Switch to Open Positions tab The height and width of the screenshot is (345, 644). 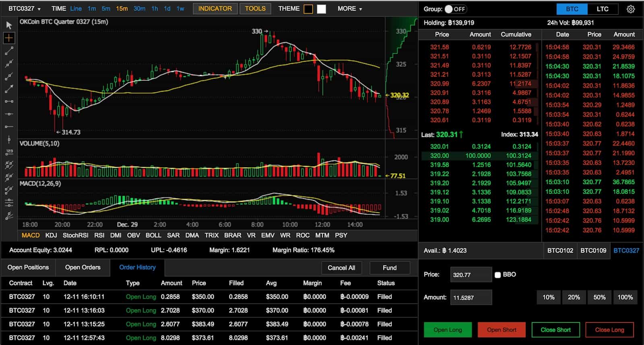tap(28, 267)
